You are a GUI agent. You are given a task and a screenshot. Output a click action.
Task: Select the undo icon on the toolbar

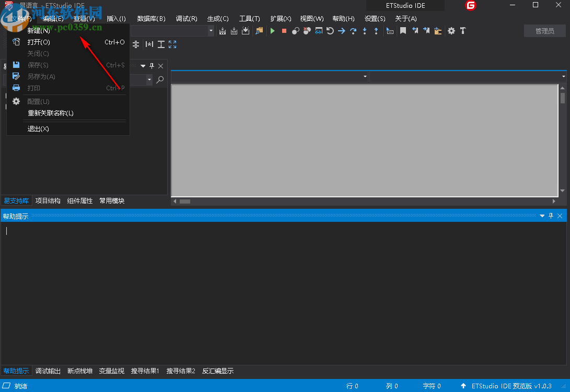(329, 31)
